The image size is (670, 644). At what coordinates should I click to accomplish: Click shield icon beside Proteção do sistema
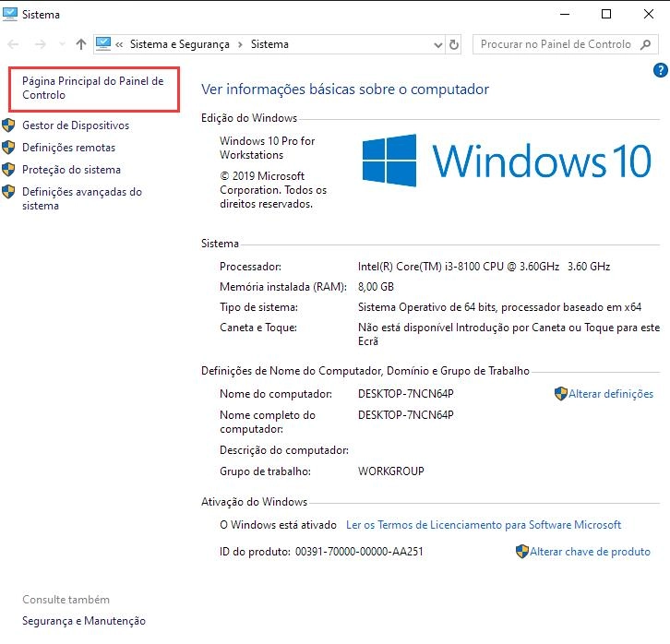[8, 170]
